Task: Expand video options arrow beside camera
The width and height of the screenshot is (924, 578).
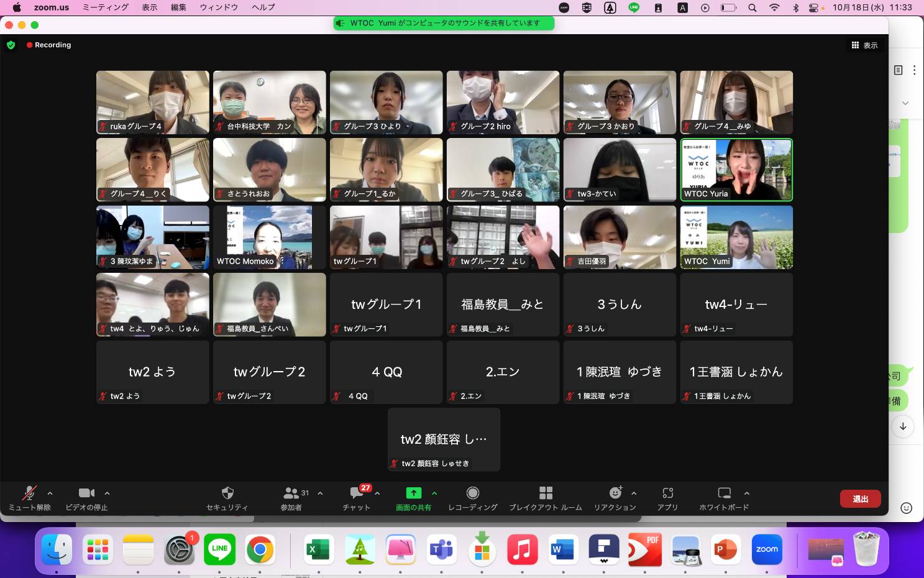Action: click(107, 493)
